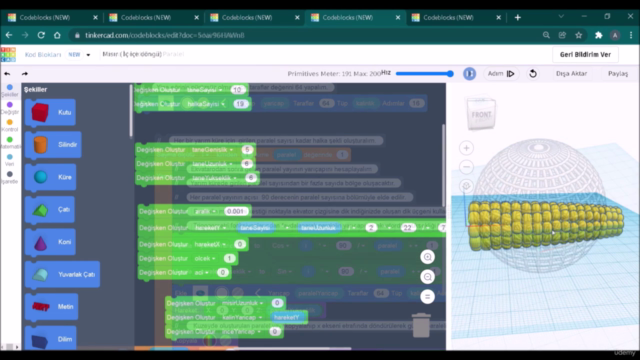The image size is (640, 360).
Task: Edit the halkaSayisi value 19
Action: (x=240, y=104)
